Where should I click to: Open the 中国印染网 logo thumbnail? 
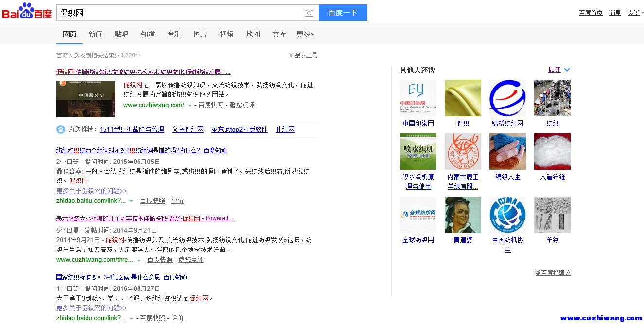418,98
